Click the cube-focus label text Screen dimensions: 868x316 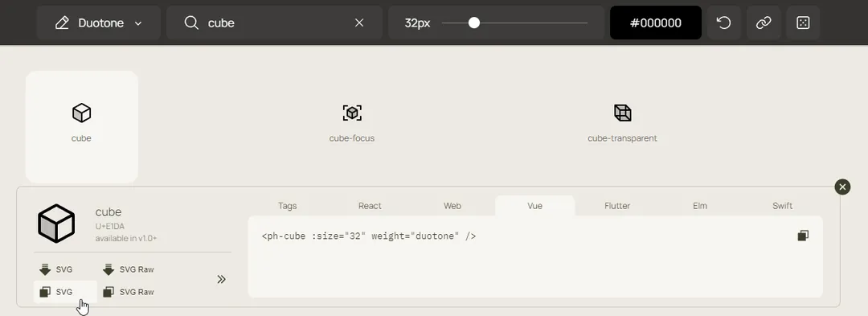click(x=352, y=138)
